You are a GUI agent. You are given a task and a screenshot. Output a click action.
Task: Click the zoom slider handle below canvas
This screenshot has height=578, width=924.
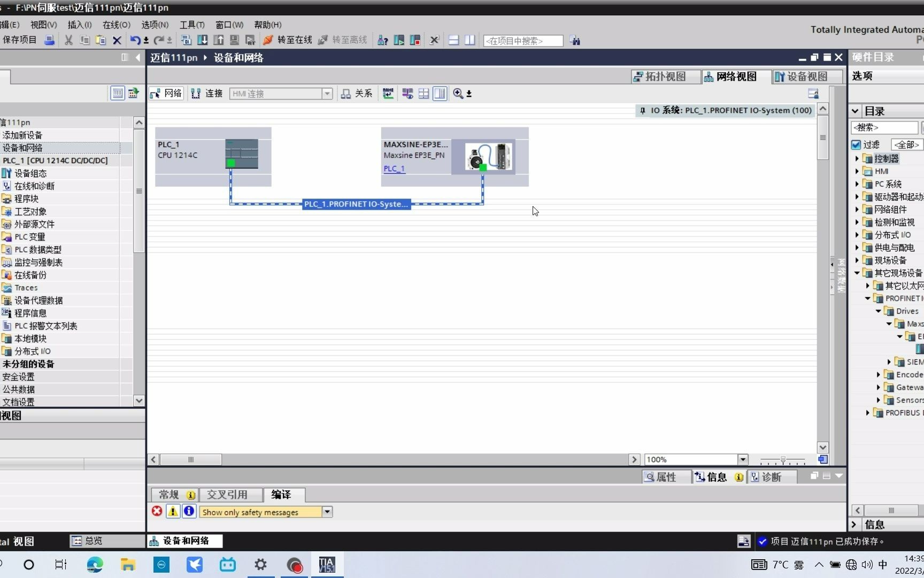[783, 460]
